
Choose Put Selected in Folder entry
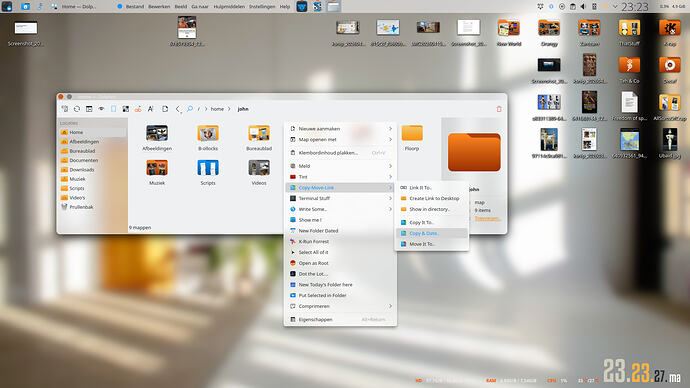point(340,295)
